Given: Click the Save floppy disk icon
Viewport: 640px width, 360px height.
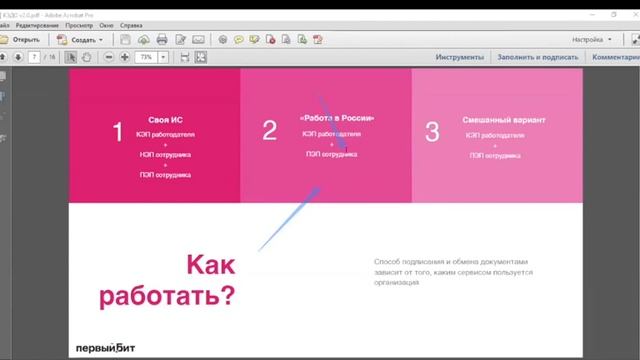Looking at the screenshot, I should click(x=125, y=40).
